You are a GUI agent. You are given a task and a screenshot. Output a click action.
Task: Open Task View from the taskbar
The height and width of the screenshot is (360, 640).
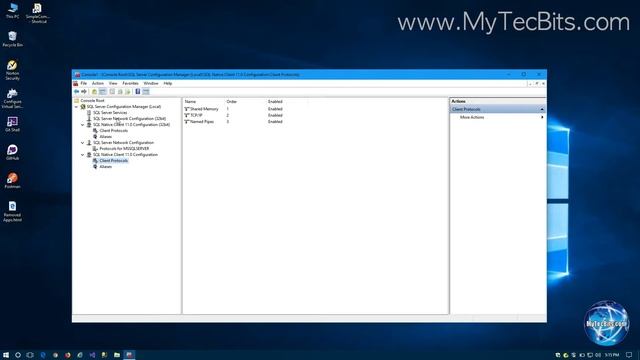[x=30, y=355]
